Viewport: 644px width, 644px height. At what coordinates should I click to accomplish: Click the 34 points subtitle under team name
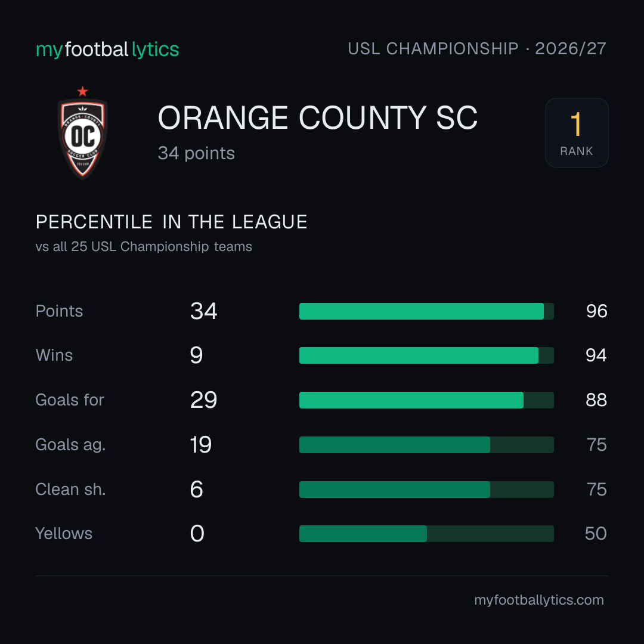pos(196,153)
